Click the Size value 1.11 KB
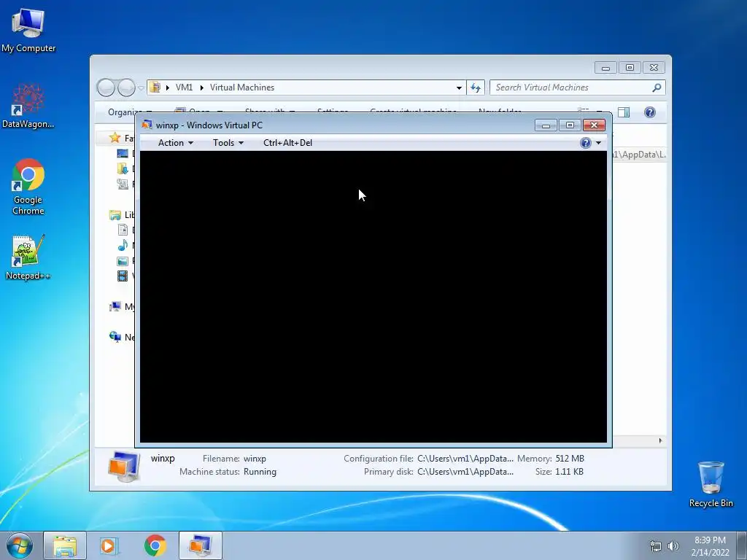The image size is (747, 560). [569, 472]
